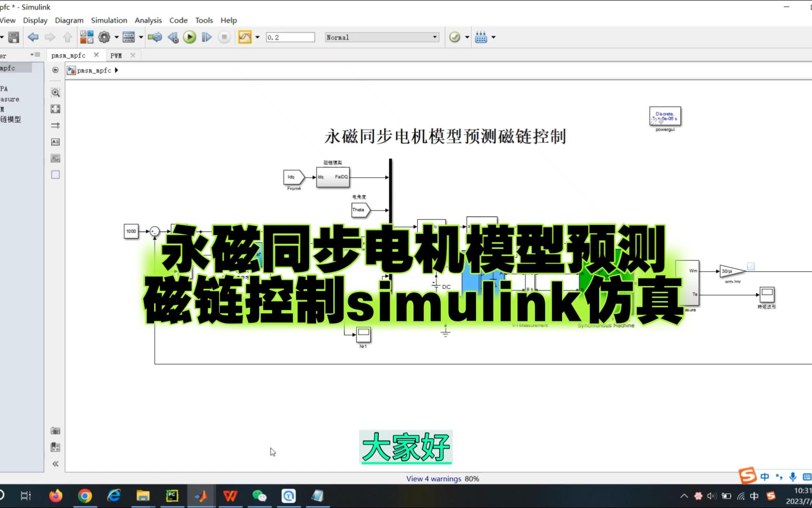The width and height of the screenshot is (812, 508).
Task: Click Fit to View in the palette
Action: (x=55, y=109)
